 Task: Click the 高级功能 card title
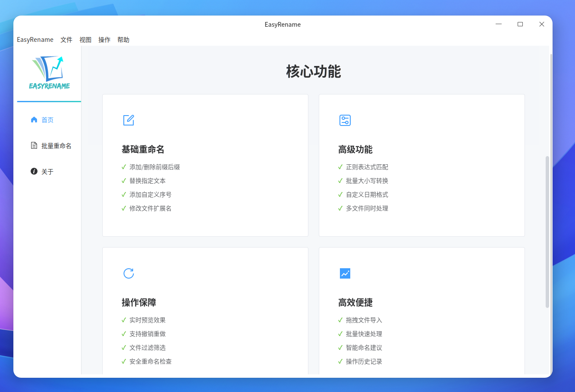tap(355, 150)
